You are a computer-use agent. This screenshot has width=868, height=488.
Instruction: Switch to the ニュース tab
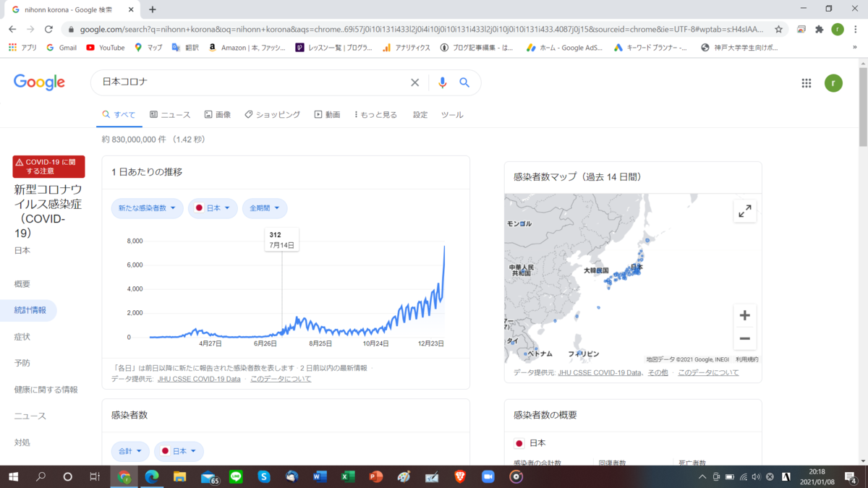(x=170, y=115)
